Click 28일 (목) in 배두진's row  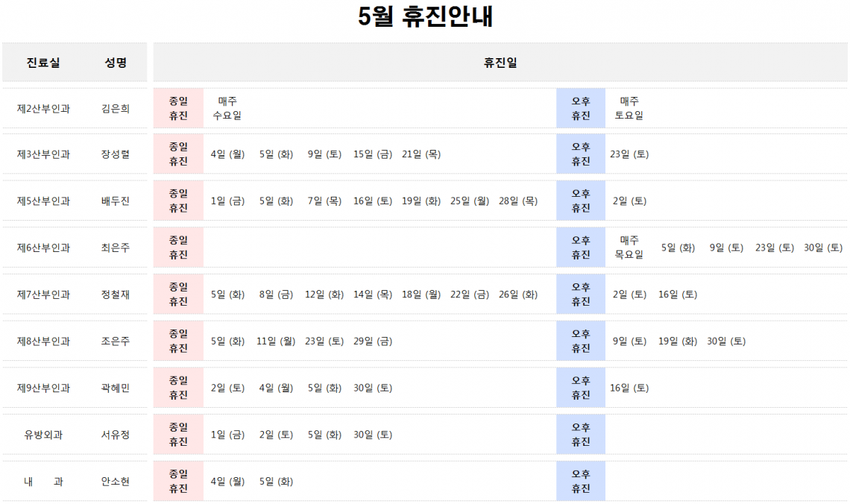(518, 201)
